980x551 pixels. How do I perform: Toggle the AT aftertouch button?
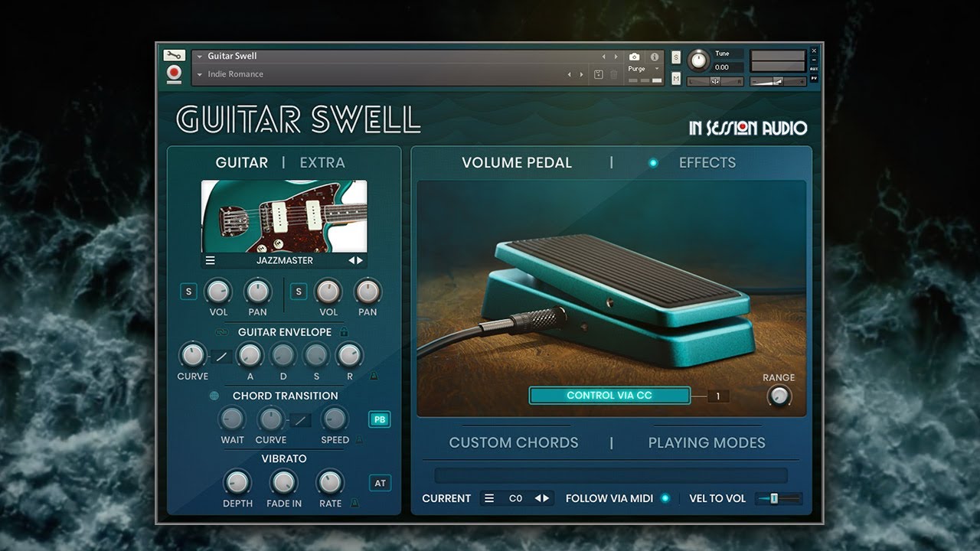pyautogui.click(x=380, y=483)
